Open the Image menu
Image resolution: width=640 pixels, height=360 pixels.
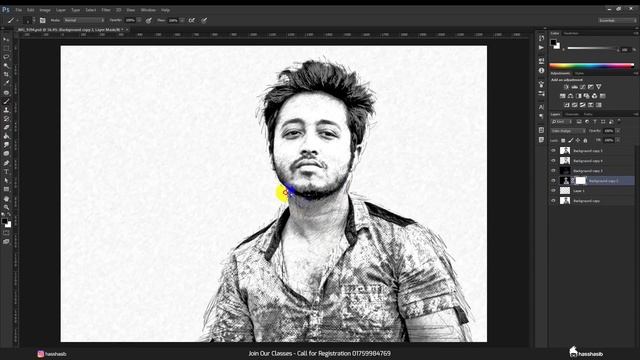point(45,10)
